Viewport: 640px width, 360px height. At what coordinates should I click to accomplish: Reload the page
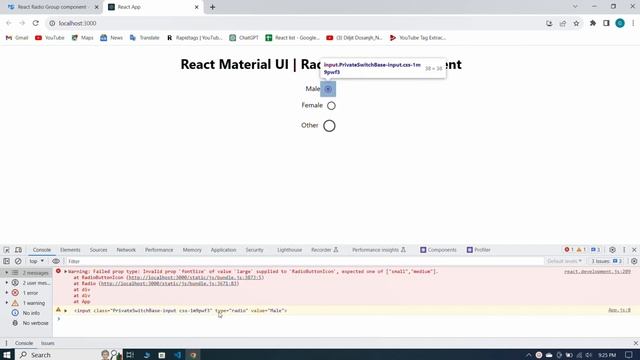click(36, 23)
